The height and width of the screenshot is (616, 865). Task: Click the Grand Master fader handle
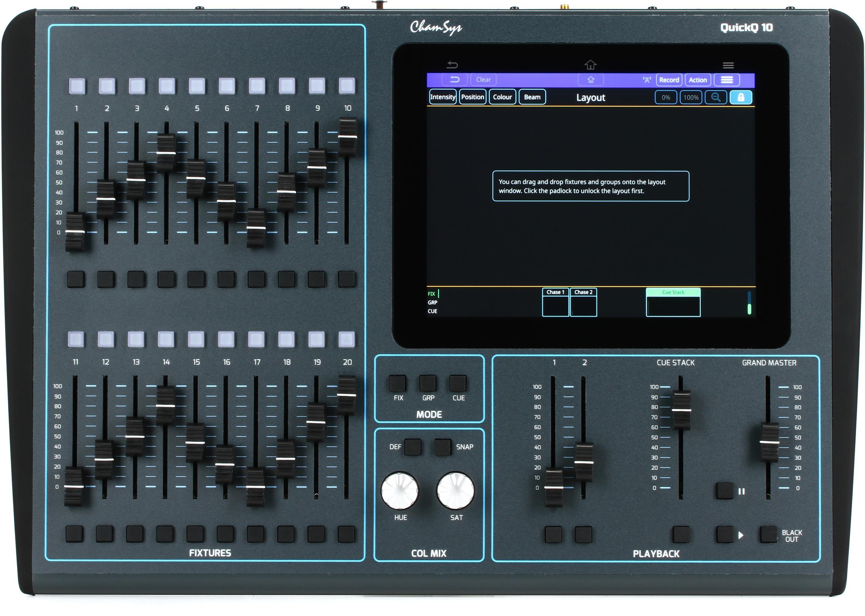[x=769, y=442]
